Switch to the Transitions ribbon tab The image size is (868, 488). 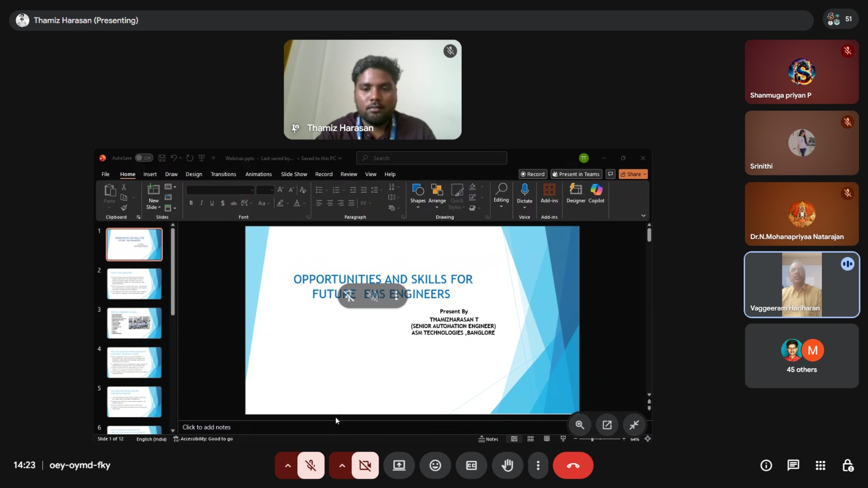223,174
